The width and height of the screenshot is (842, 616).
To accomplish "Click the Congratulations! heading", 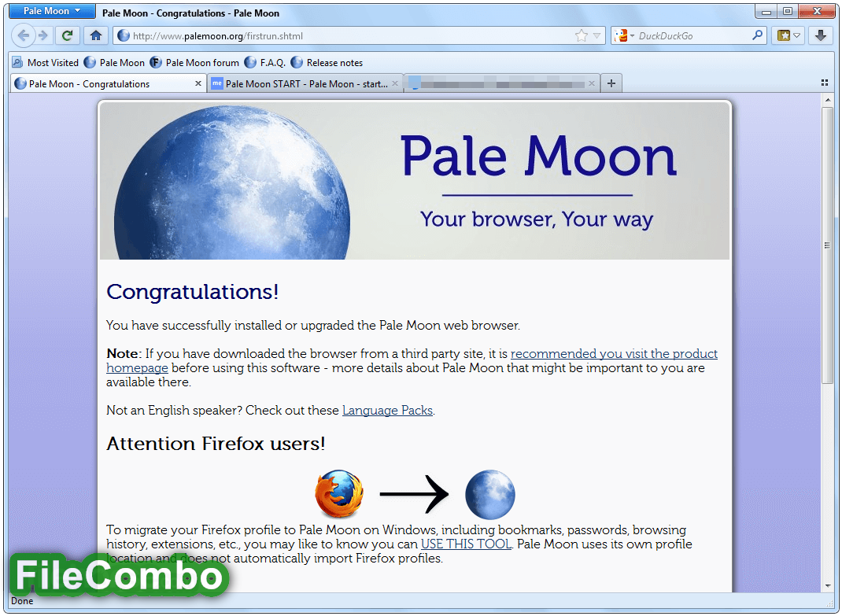I will [x=192, y=292].
